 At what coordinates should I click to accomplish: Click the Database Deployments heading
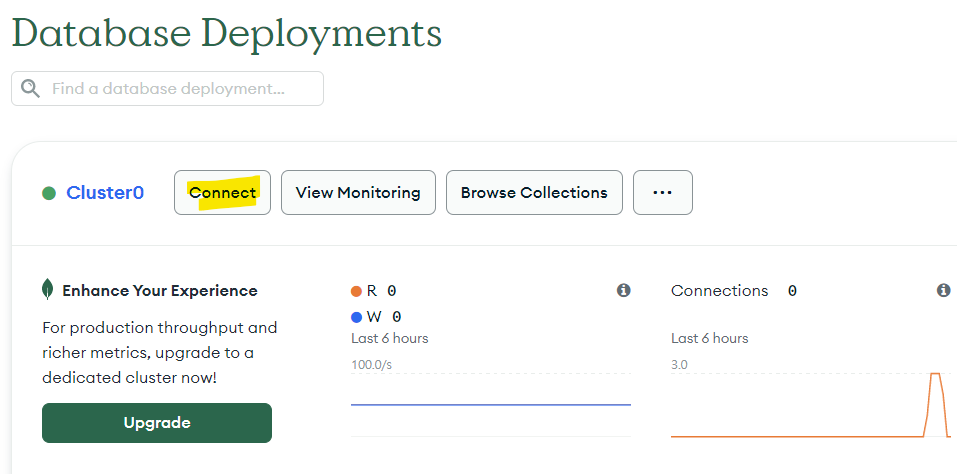226,34
